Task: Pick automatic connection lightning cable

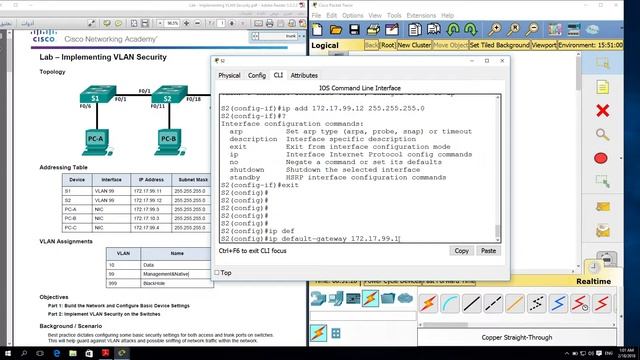Action: [429, 303]
